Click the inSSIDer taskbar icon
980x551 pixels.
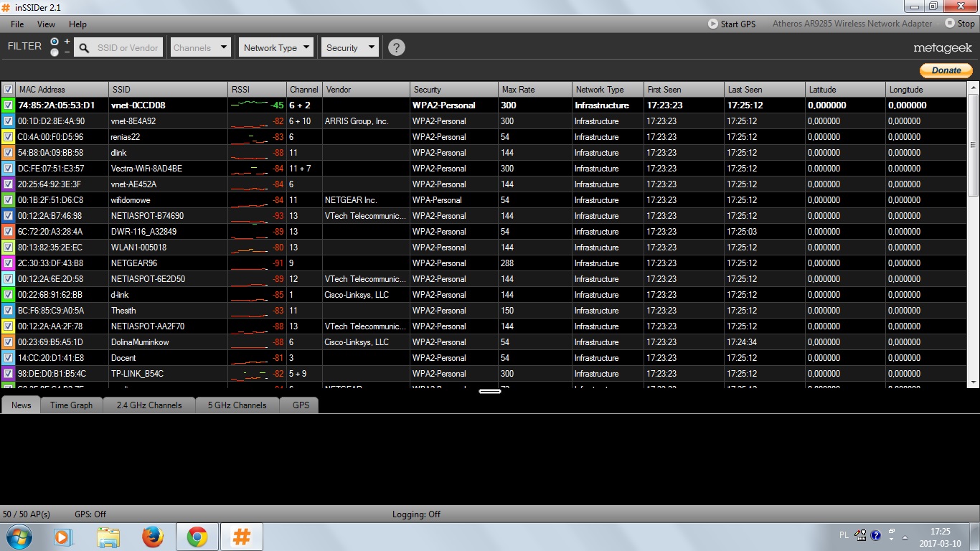coord(242,537)
